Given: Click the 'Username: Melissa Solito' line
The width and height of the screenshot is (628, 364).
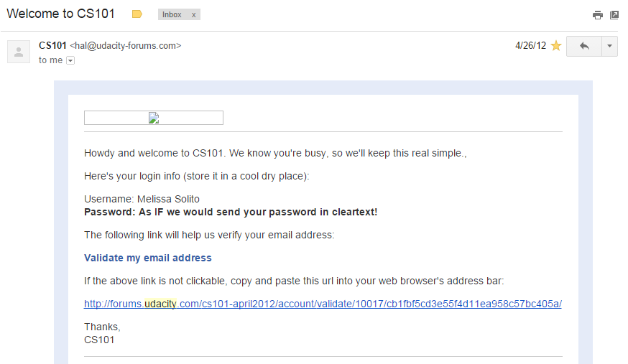Looking at the screenshot, I should point(142,199).
